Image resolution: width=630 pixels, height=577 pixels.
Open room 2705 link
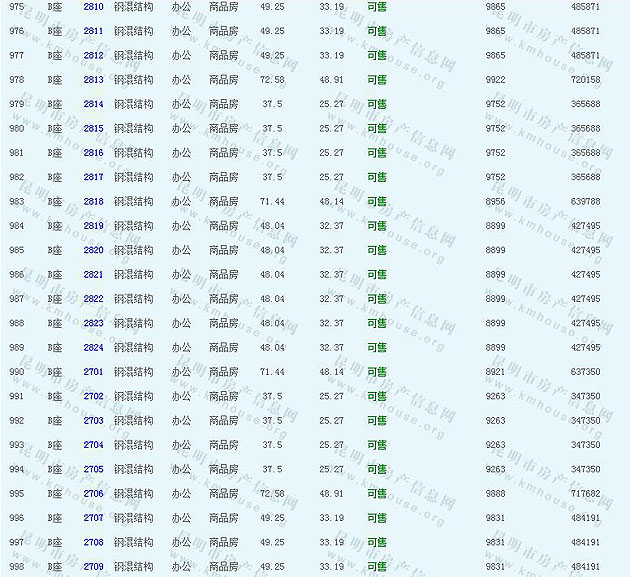[x=93, y=470]
